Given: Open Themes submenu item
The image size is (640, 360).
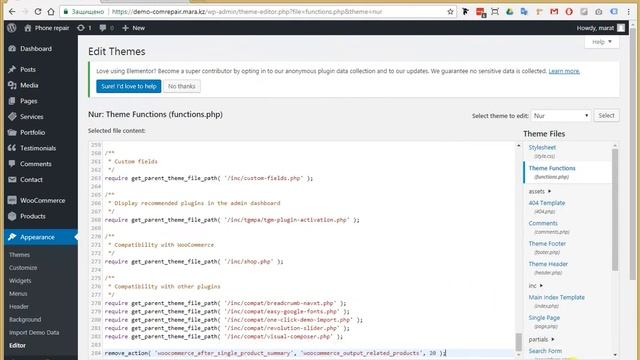Looking at the screenshot, I should (20, 255).
